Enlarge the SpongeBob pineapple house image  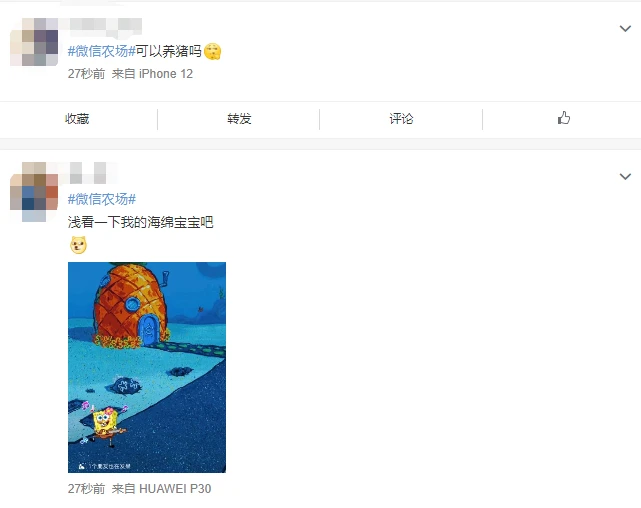(147, 367)
